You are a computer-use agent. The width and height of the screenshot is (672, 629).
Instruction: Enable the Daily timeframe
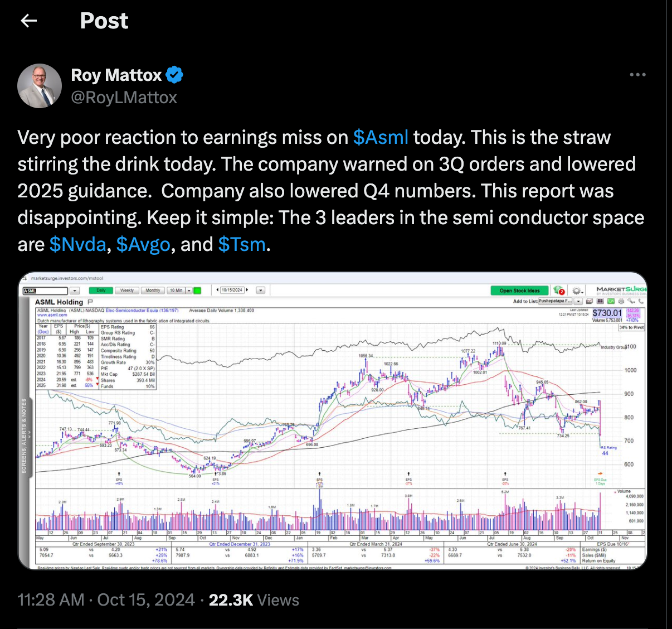click(101, 290)
